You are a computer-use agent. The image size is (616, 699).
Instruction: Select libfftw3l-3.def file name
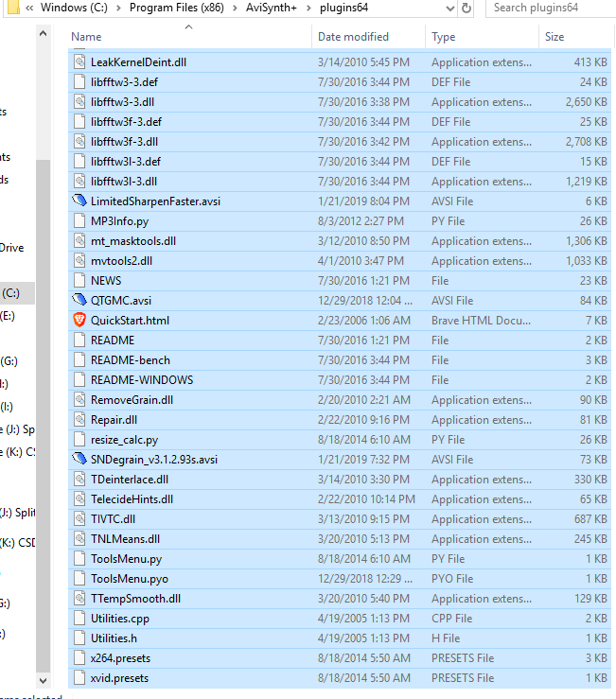pos(126,162)
